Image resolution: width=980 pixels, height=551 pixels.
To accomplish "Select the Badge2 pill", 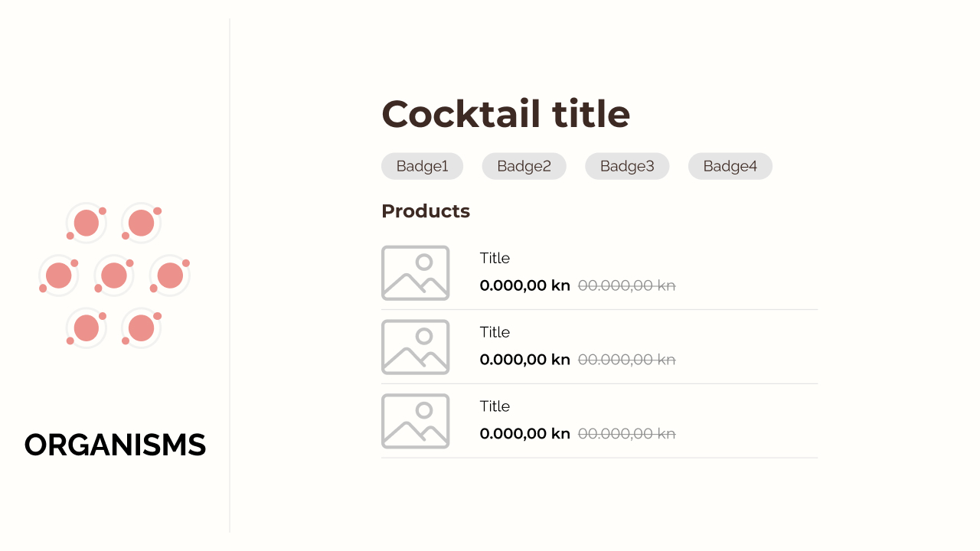I will click(x=524, y=166).
